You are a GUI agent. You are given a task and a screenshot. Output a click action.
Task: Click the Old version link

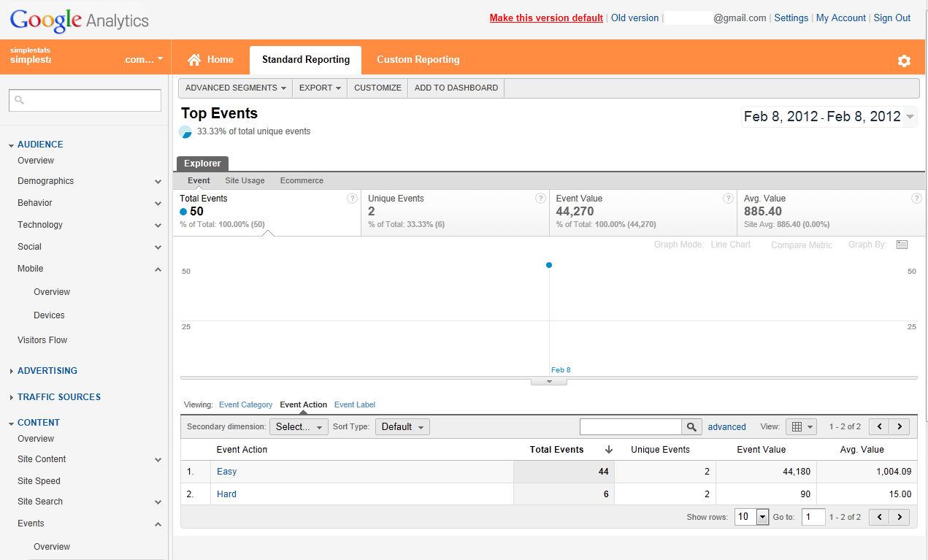pyautogui.click(x=634, y=18)
